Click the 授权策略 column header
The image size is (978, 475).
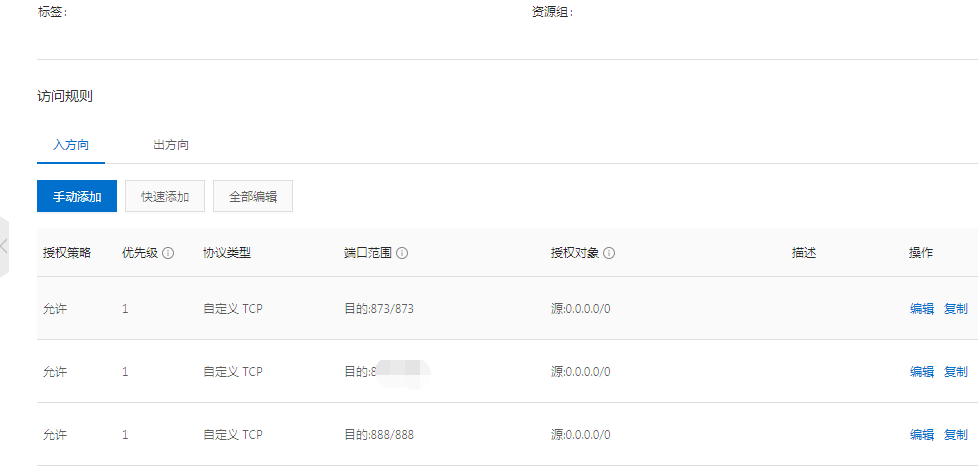click(x=67, y=253)
